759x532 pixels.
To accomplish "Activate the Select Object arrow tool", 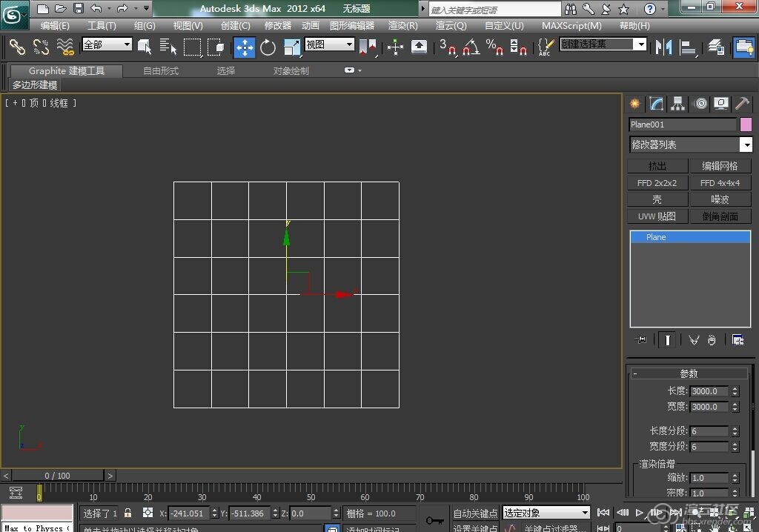I will point(145,47).
